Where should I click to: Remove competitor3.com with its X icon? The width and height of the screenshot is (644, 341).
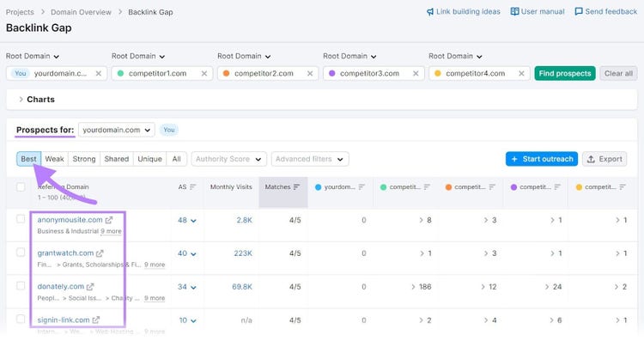(x=416, y=74)
